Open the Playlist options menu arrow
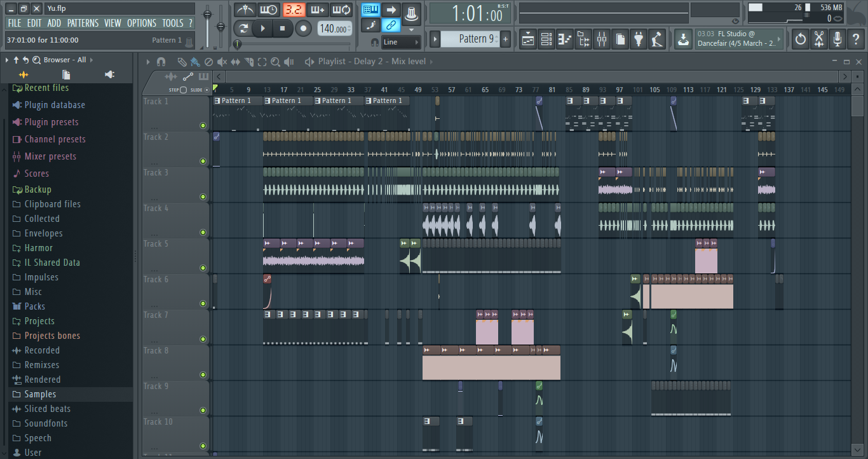This screenshot has width=868, height=459. [148, 62]
